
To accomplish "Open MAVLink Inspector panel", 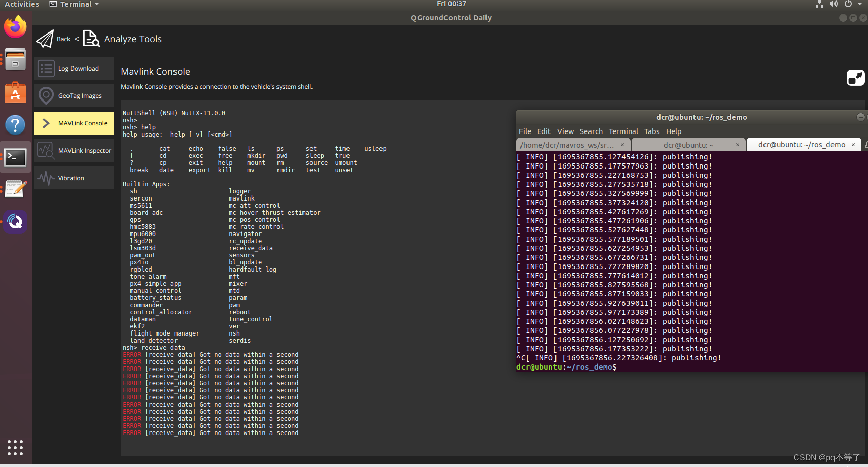I will point(74,151).
